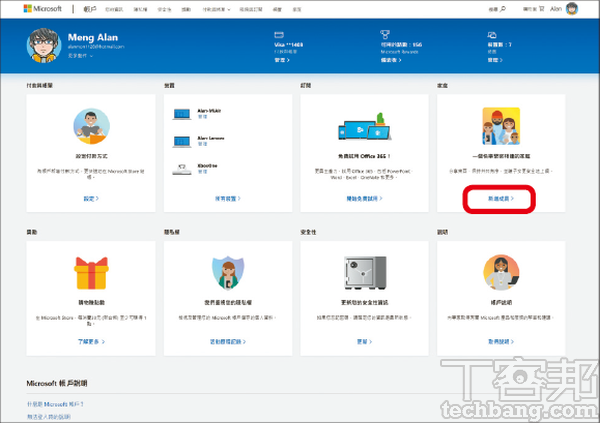Click the support agent illustration in the help card
This screenshot has height=423, width=600.
pyautogui.click(x=500, y=272)
